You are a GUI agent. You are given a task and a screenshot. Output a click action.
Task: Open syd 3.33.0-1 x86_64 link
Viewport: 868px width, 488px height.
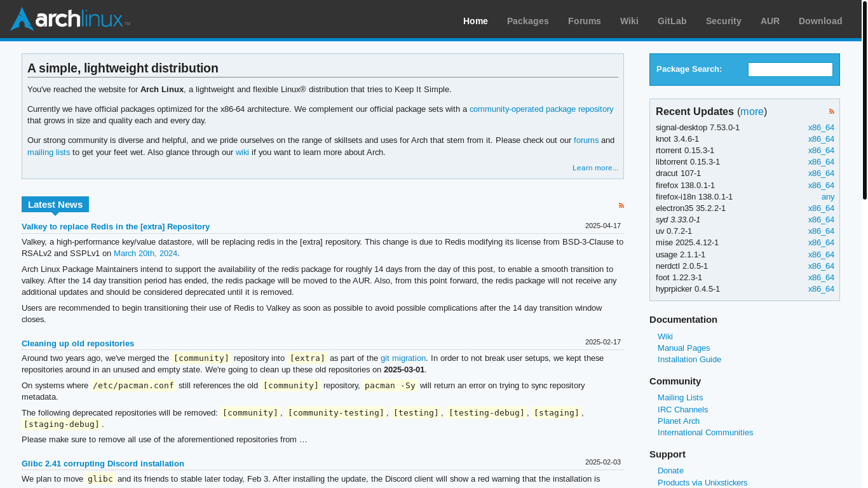coord(821,220)
